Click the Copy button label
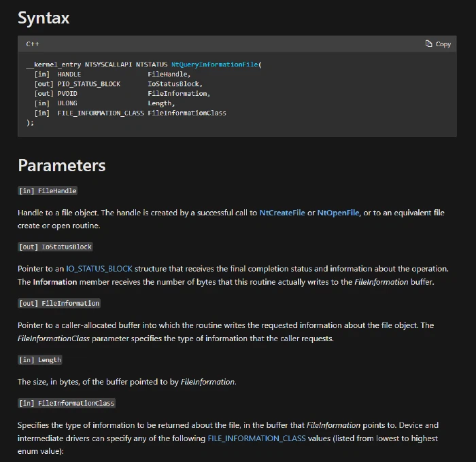The image size is (476, 462). 443,44
